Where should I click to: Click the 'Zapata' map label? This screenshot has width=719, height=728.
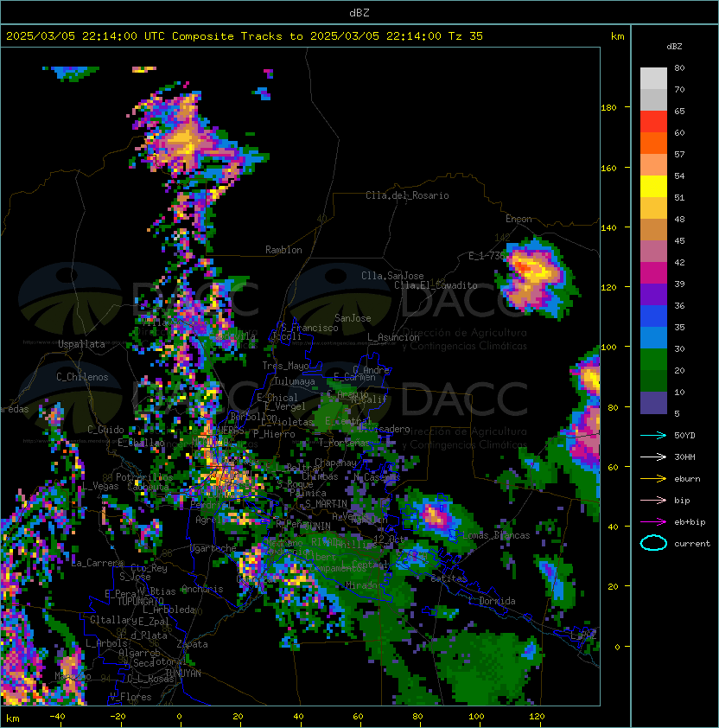point(192,644)
